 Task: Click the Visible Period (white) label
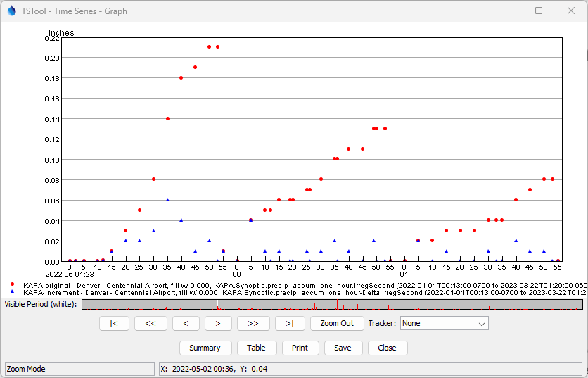tap(41, 304)
